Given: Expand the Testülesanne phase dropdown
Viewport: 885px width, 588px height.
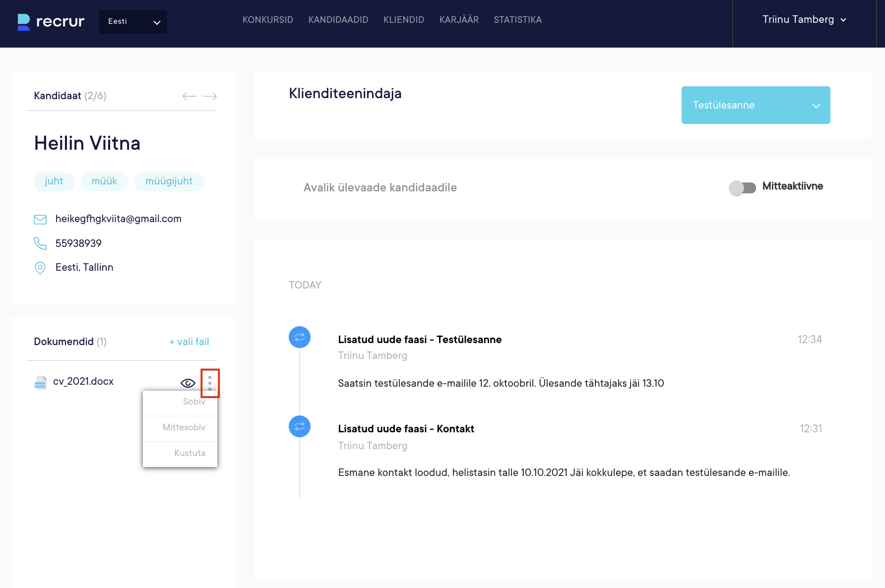Looking at the screenshot, I should pyautogui.click(x=756, y=105).
